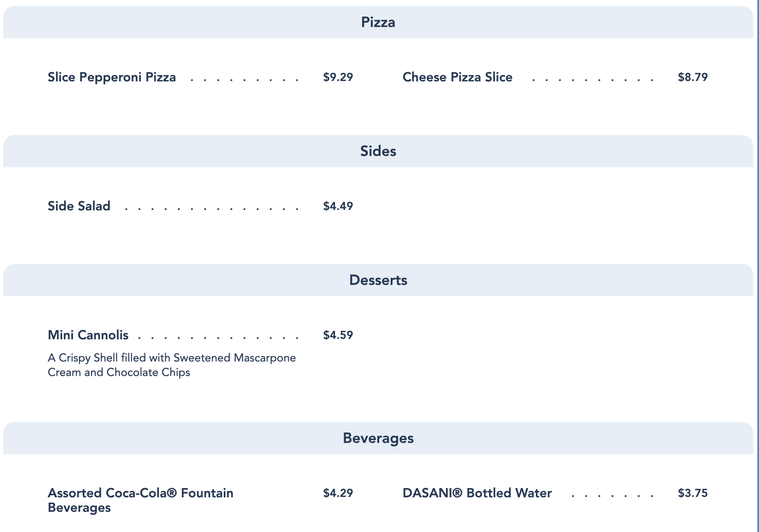Open Assorted Coca-Cola Fountain Beverages item
The width and height of the screenshot is (759, 532).
[140, 500]
